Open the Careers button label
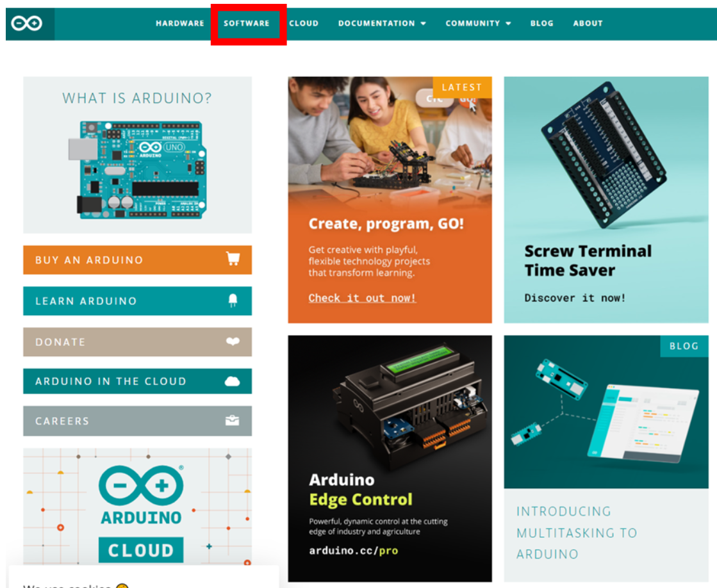Viewport: 717px width, 588px height. point(62,421)
